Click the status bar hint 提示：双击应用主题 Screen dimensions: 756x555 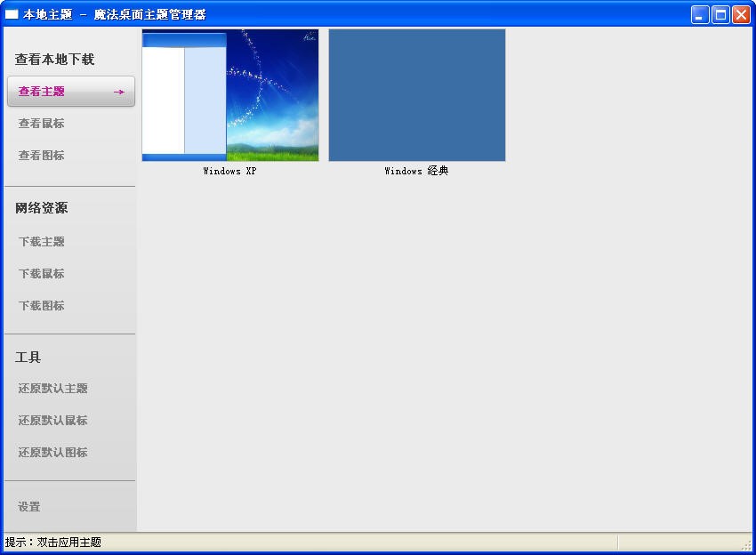tap(53, 542)
